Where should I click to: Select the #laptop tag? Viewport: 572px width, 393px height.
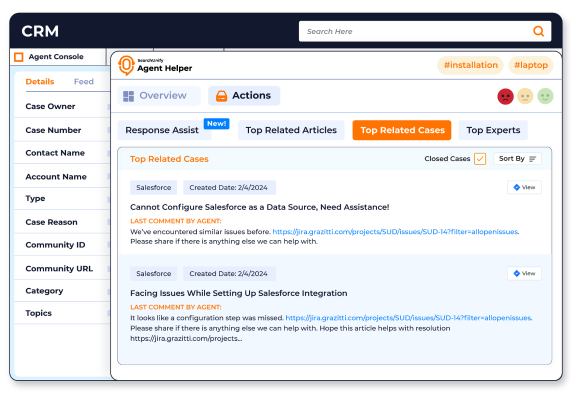(531, 65)
